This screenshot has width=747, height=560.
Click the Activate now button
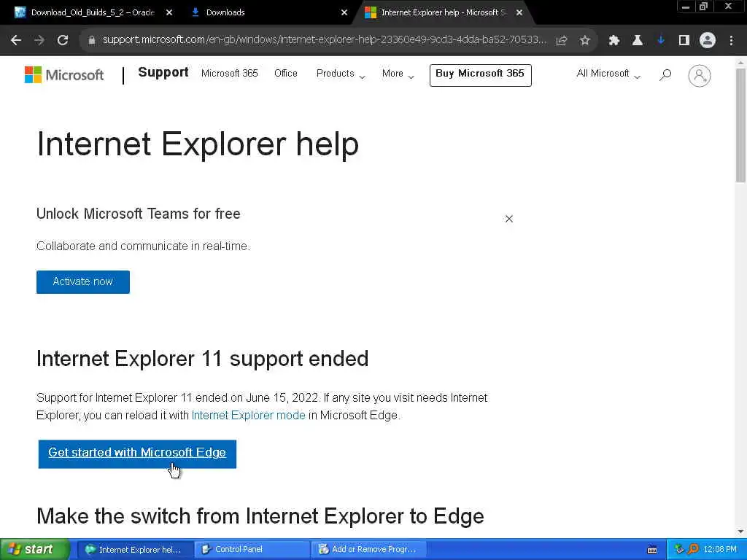[83, 282]
